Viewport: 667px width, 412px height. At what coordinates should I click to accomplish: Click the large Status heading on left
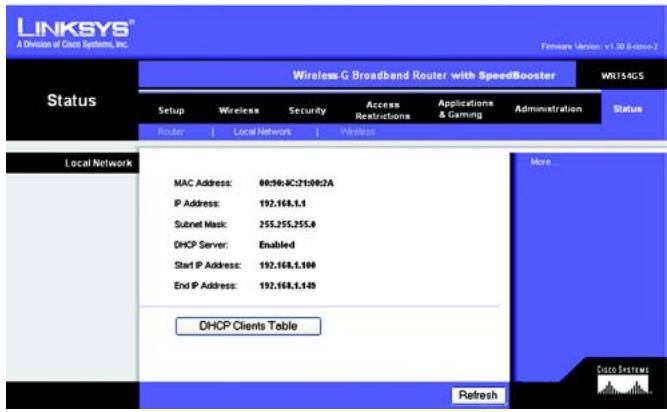click(x=71, y=101)
